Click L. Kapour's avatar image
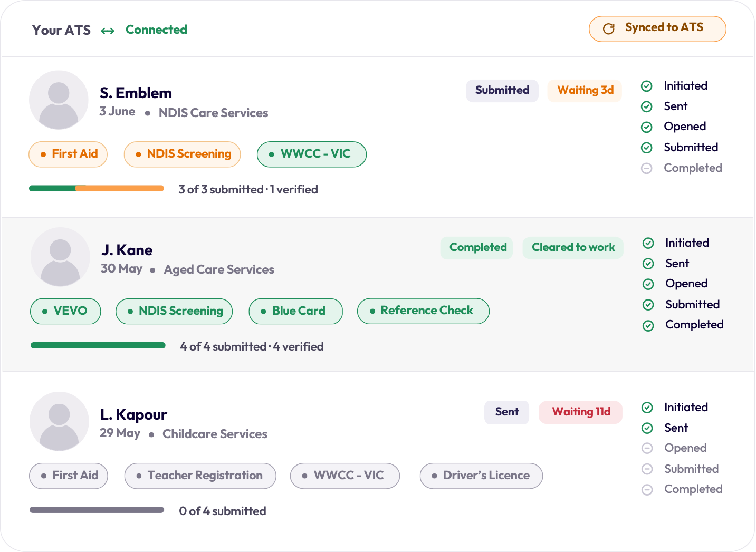Viewport: 756px width, 552px height. tap(59, 421)
